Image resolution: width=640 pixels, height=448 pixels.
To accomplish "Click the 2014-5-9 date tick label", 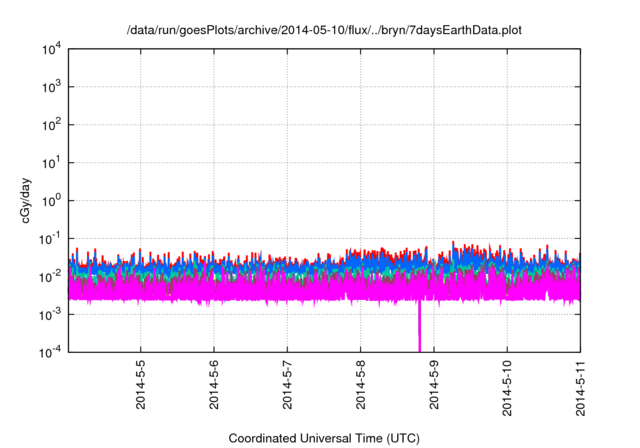I will [434, 385].
